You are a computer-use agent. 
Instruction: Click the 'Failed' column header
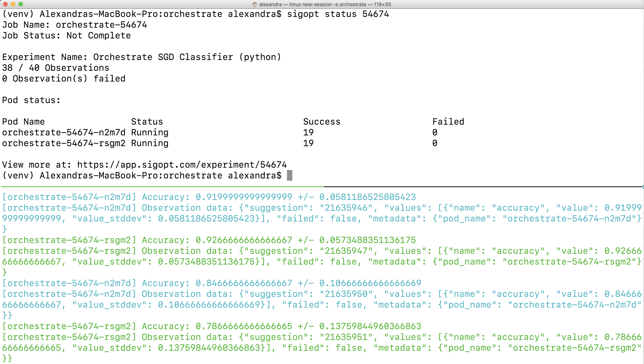tap(448, 122)
